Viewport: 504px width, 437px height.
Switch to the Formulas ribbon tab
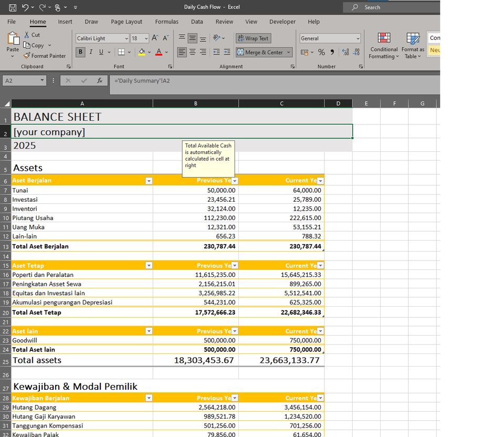[x=166, y=22]
